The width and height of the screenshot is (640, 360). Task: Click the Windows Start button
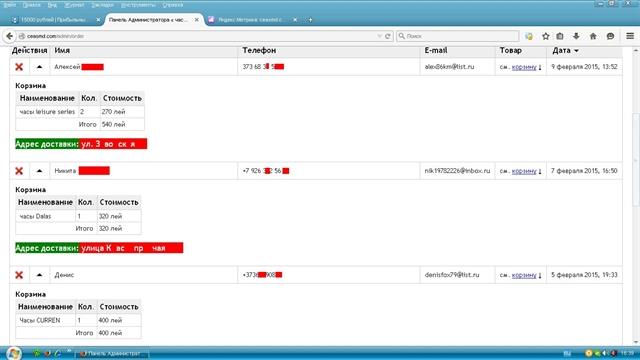tap(13, 353)
